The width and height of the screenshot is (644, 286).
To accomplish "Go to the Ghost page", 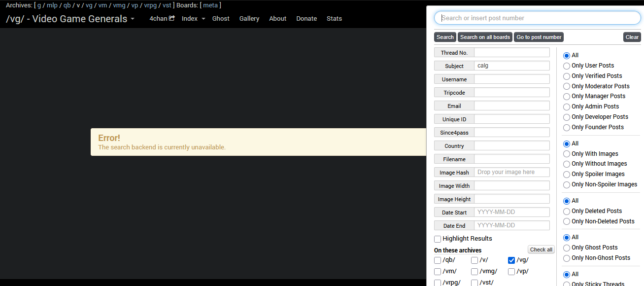I will pos(221,19).
